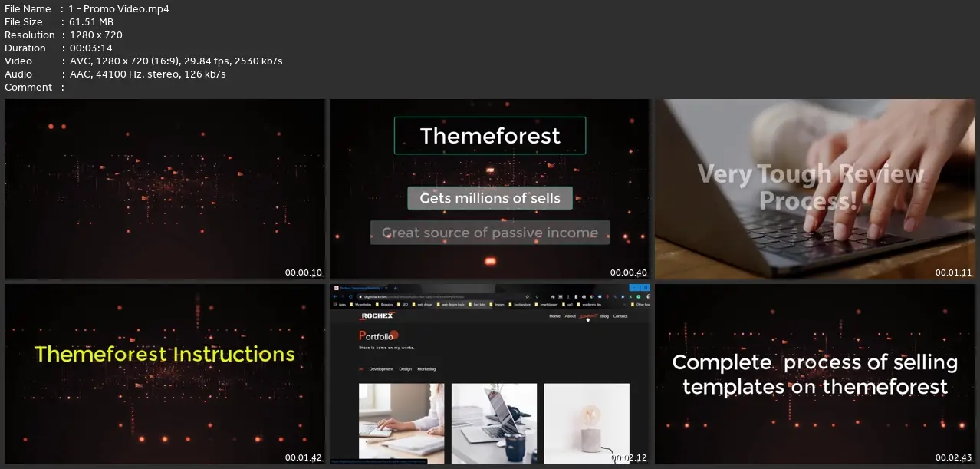
Task: Click the 00:01:42 timestamp
Action: [304, 458]
